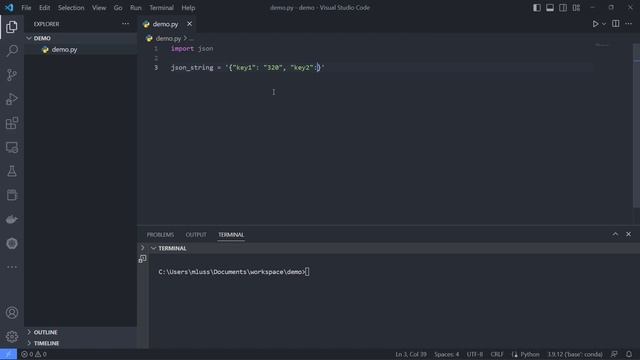Open Customize Layout button in title bar

[576, 8]
